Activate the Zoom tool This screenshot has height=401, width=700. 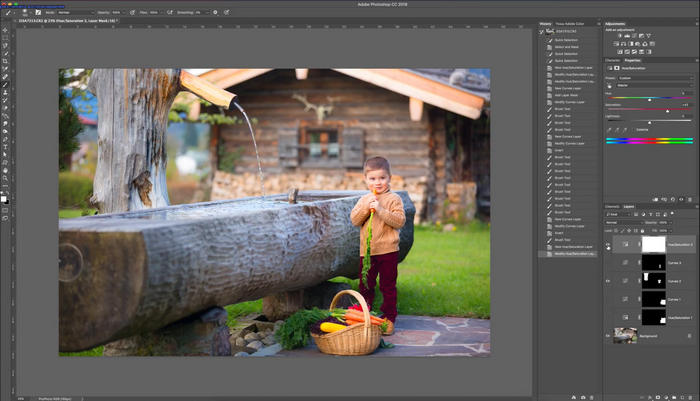(x=5, y=178)
